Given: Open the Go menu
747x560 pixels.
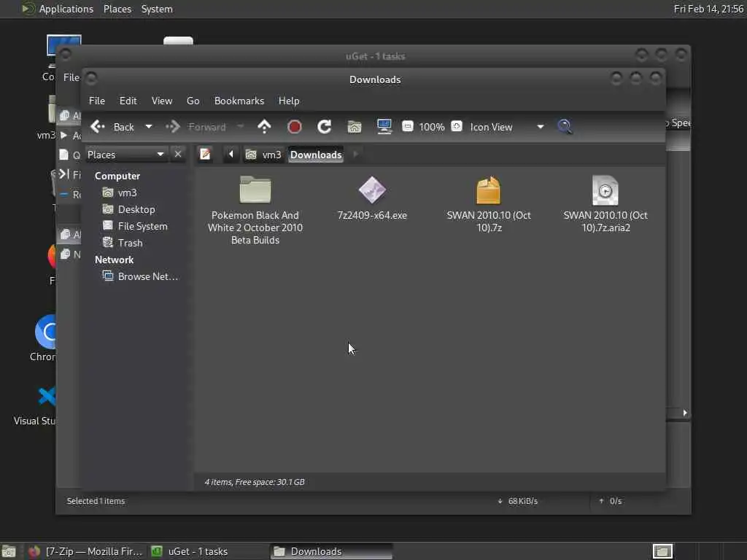Looking at the screenshot, I should [193, 101].
